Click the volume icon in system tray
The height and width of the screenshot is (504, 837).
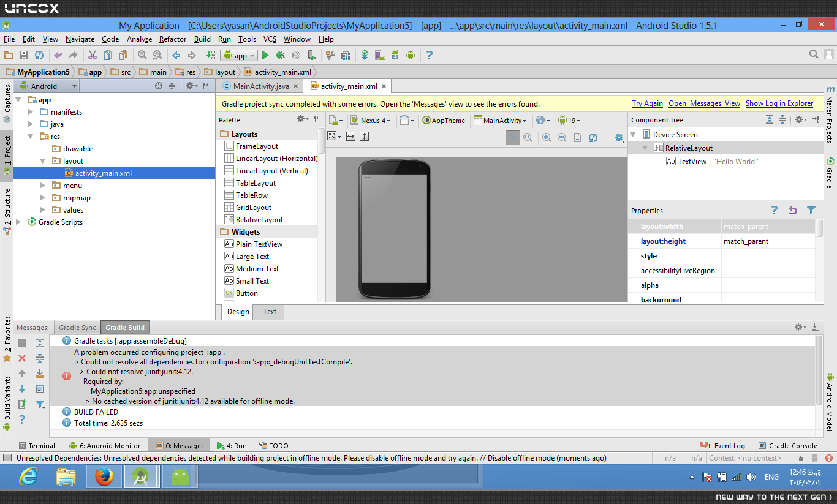pos(751,477)
